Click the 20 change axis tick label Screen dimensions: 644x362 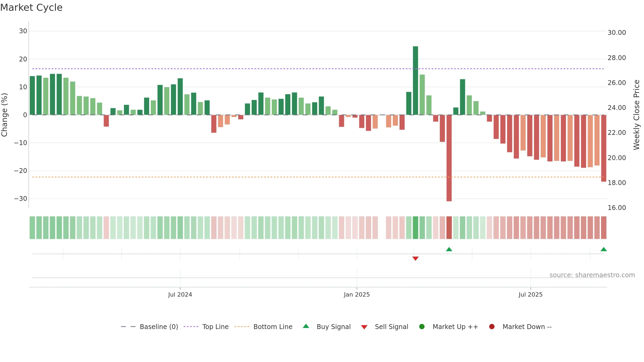click(x=23, y=59)
